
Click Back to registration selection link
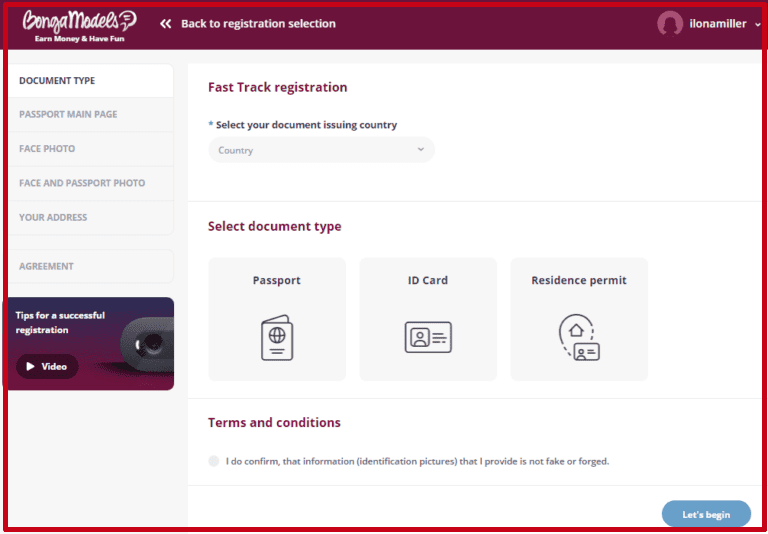tap(258, 24)
